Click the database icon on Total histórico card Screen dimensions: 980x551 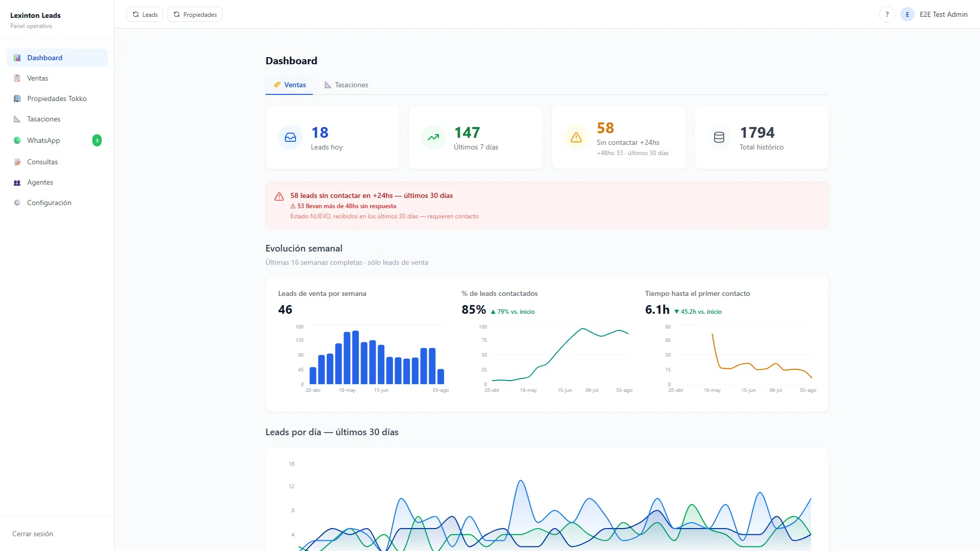[x=719, y=137]
